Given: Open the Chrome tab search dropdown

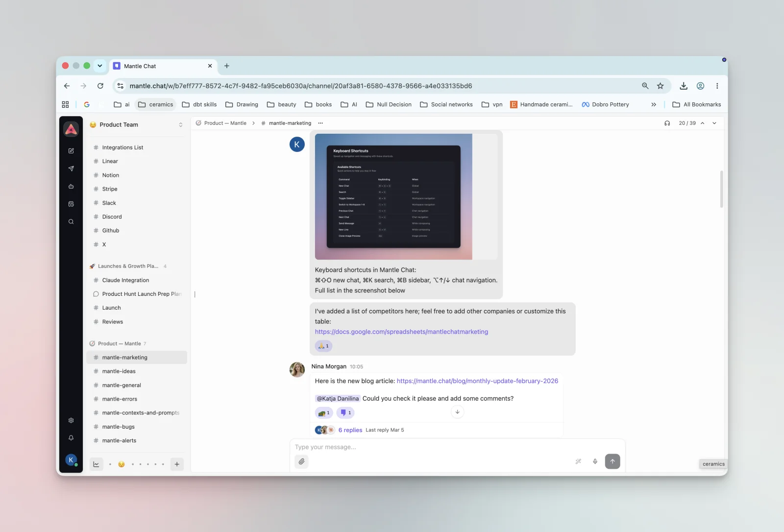Looking at the screenshot, I should click(x=100, y=66).
